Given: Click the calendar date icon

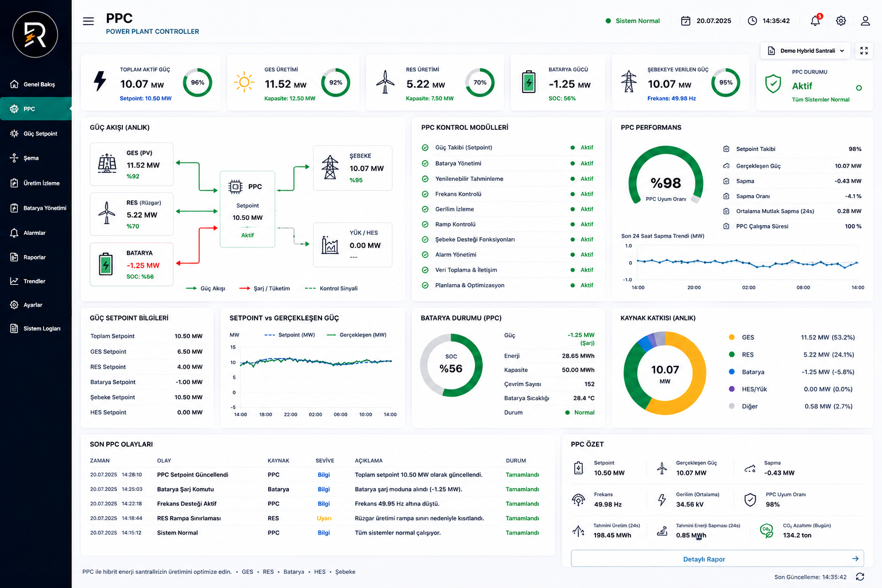Looking at the screenshot, I should (x=686, y=21).
